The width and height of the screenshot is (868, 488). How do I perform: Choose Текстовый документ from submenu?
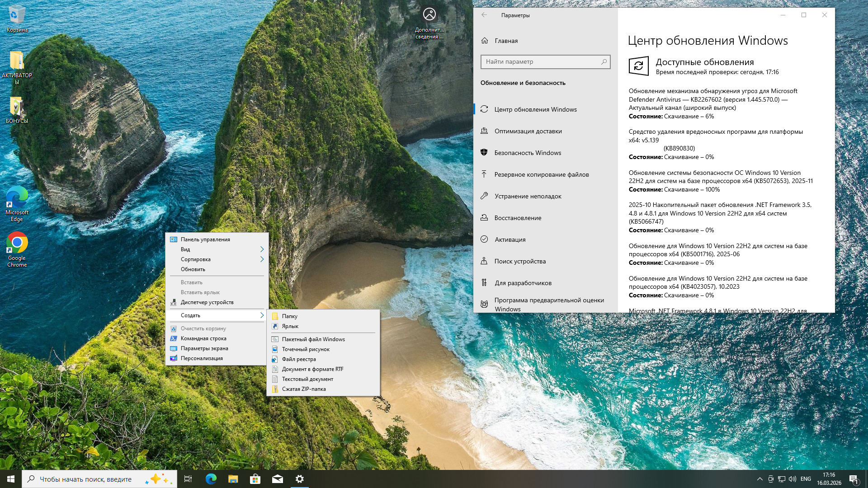307,379
